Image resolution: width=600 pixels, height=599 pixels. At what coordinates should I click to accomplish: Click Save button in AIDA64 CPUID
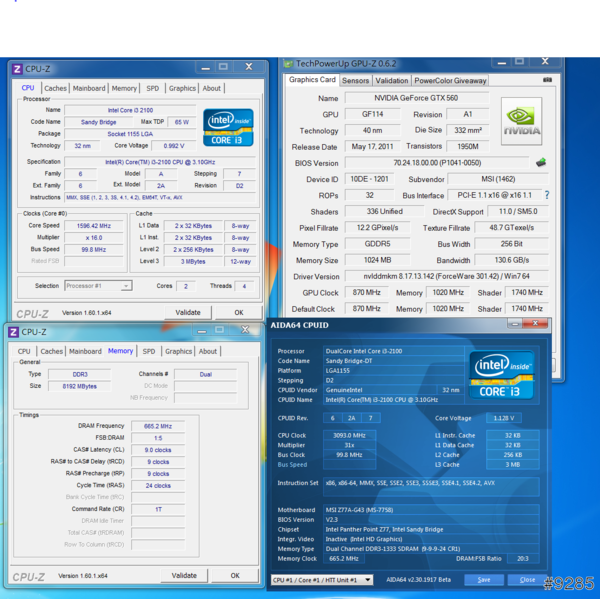pos(484,580)
